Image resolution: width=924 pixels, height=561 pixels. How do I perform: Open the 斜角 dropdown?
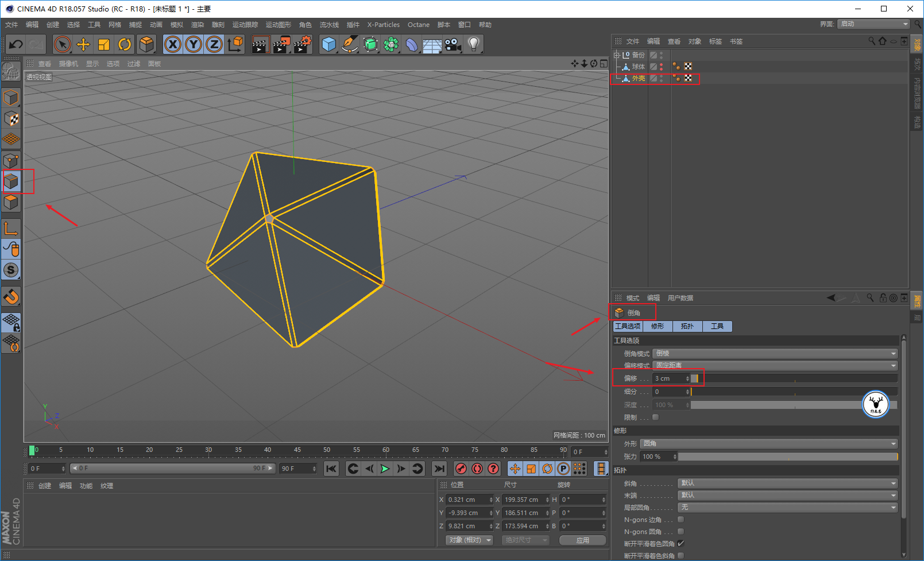(x=787, y=483)
